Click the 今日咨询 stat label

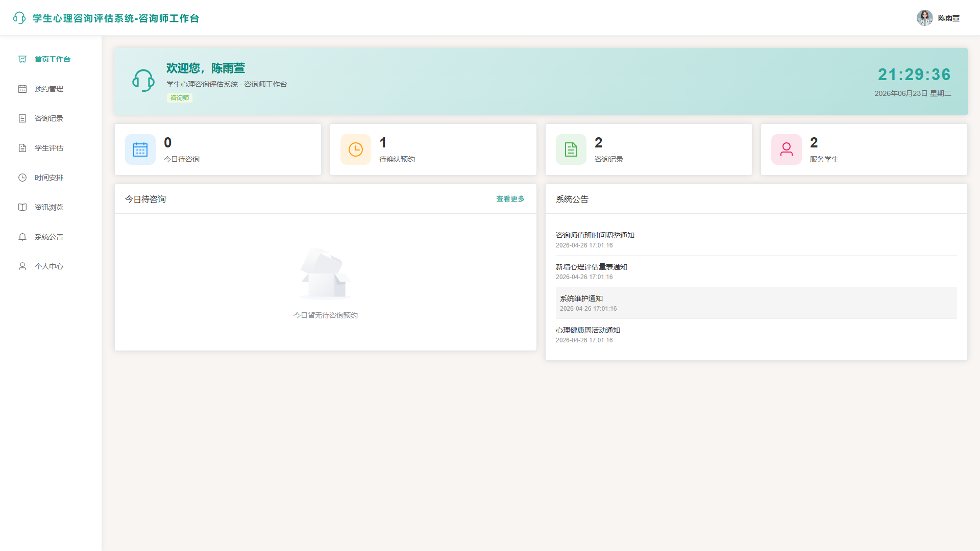click(x=182, y=159)
